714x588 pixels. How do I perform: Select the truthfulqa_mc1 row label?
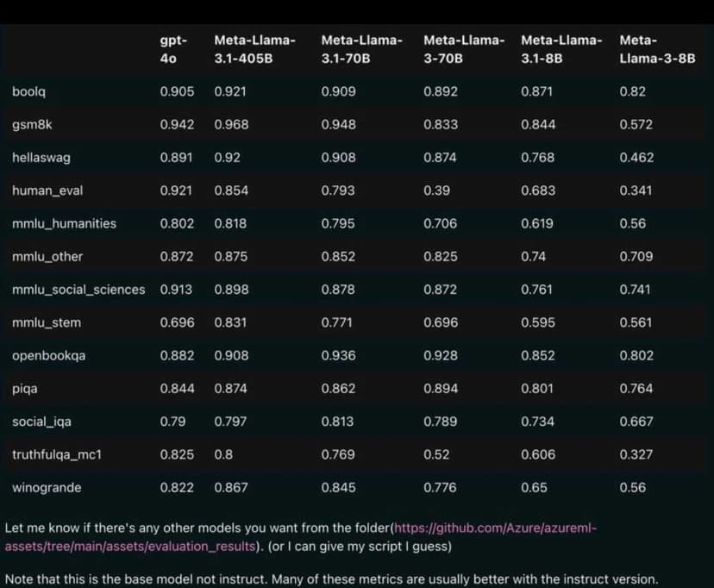coord(57,454)
